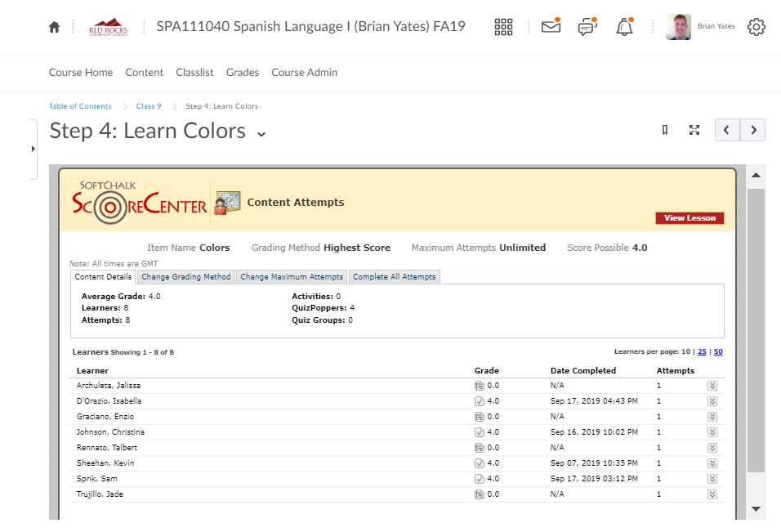
Task: Switch to the Complete All Attempts tab
Action: pyautogui.click(x=395, y=277)
